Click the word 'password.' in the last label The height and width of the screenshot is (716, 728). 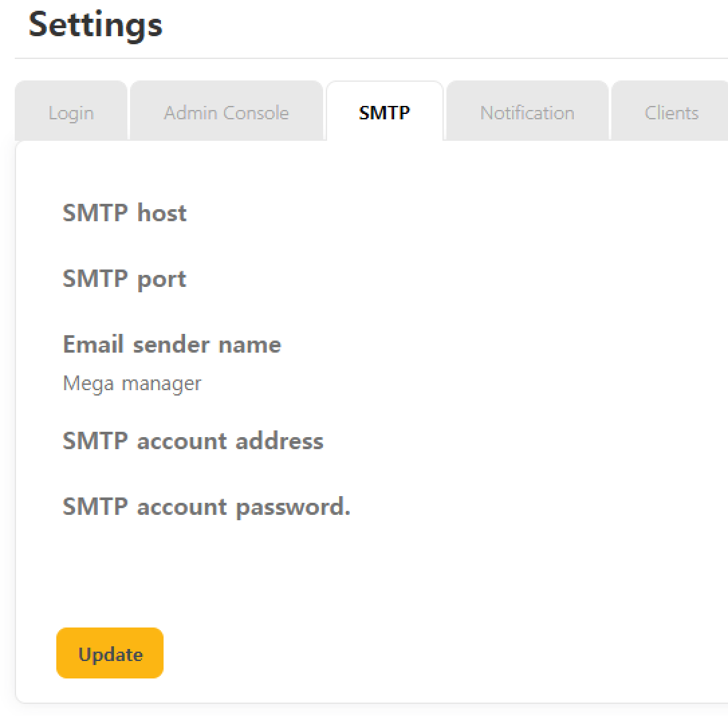293,508
